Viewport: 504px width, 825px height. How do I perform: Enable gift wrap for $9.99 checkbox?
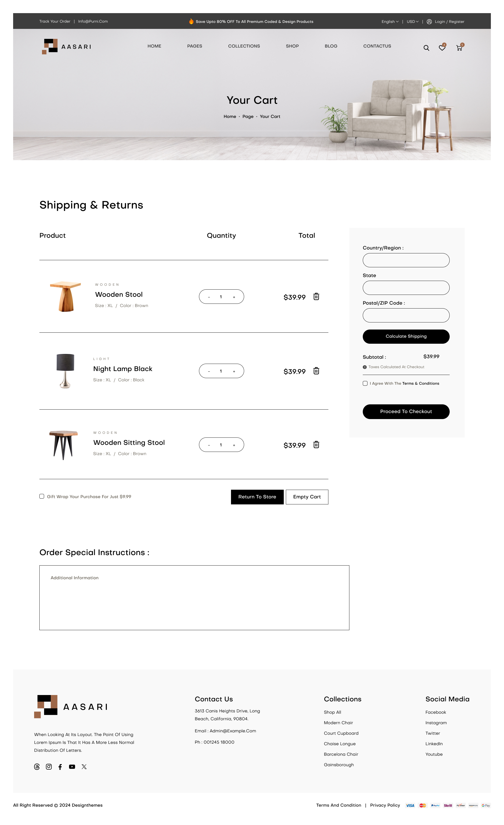coord(42,496)
